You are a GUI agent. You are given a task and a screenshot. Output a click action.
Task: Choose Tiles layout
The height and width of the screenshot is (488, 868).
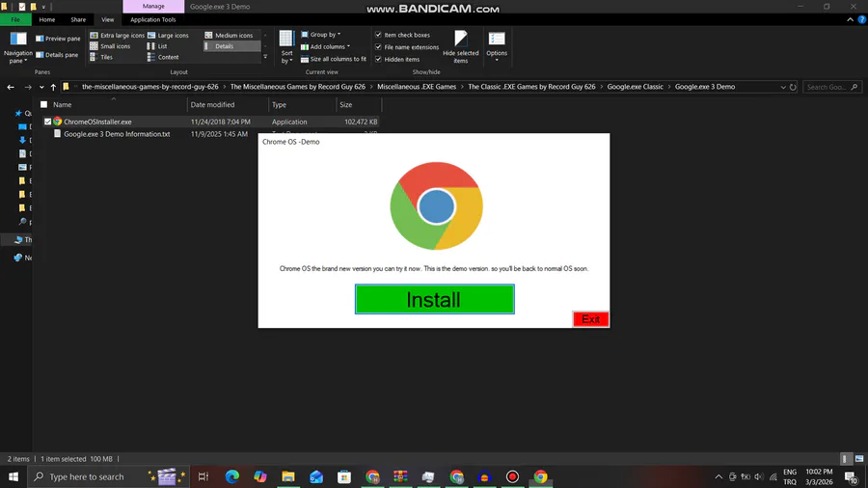(101, 57)
